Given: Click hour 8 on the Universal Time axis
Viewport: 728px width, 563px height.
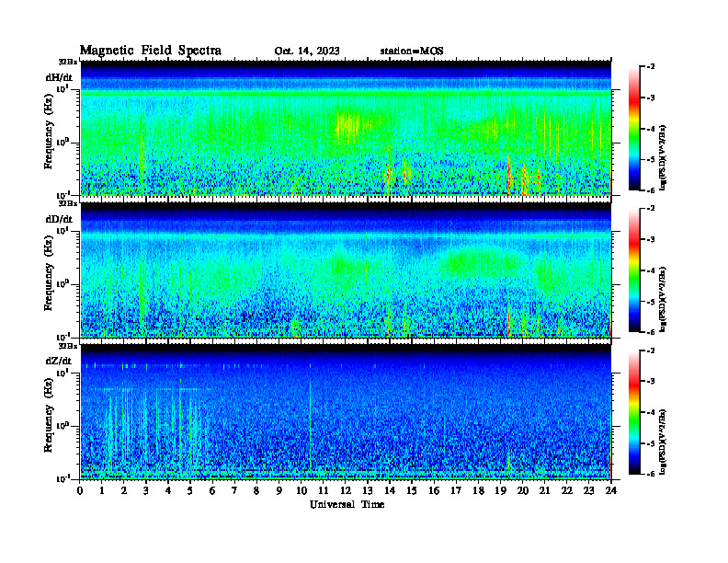Looking at the screenshot, I should [x=256, y=490].
